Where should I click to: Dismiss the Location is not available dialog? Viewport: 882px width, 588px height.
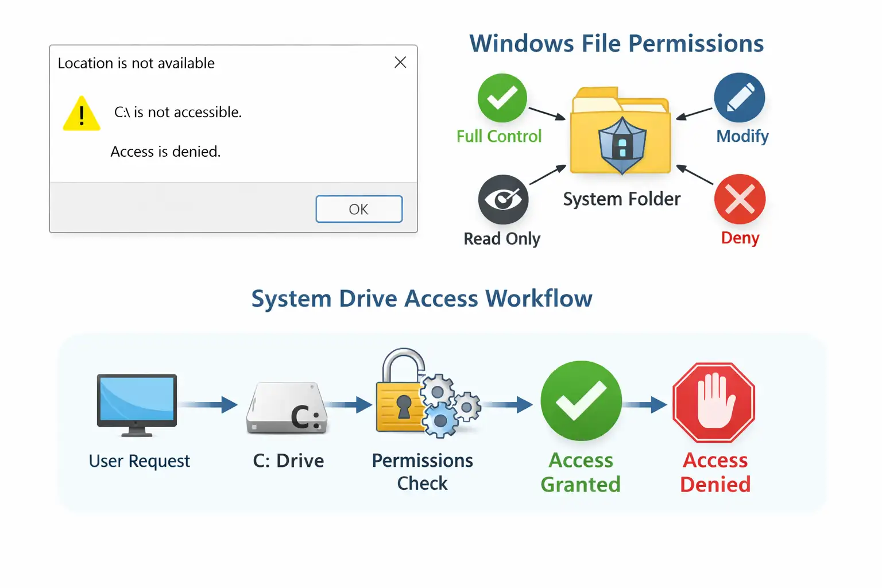click(x=358, y=208)
